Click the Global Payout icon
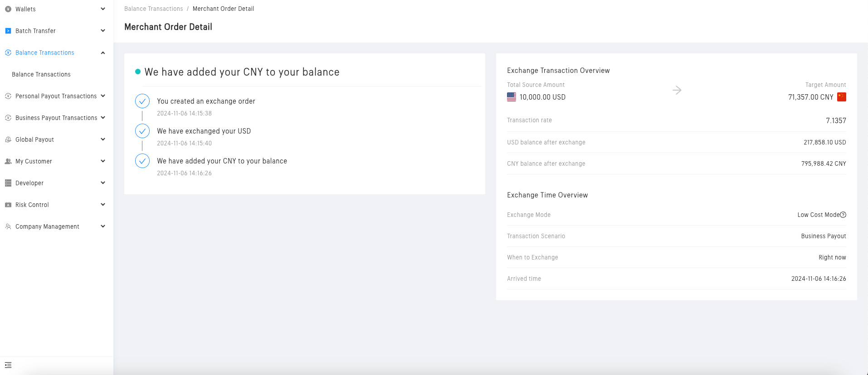This screenshot has width=868, height=375. tap(8, 139)
